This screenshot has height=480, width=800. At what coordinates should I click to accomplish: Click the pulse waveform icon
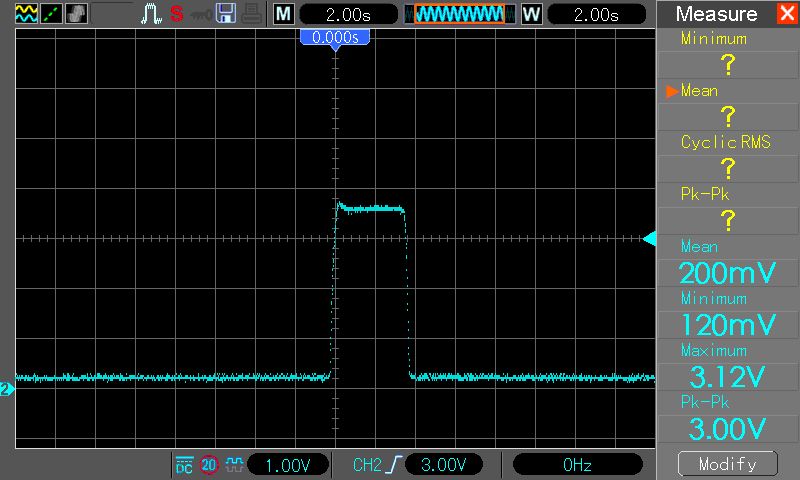(x=151, y=14)
